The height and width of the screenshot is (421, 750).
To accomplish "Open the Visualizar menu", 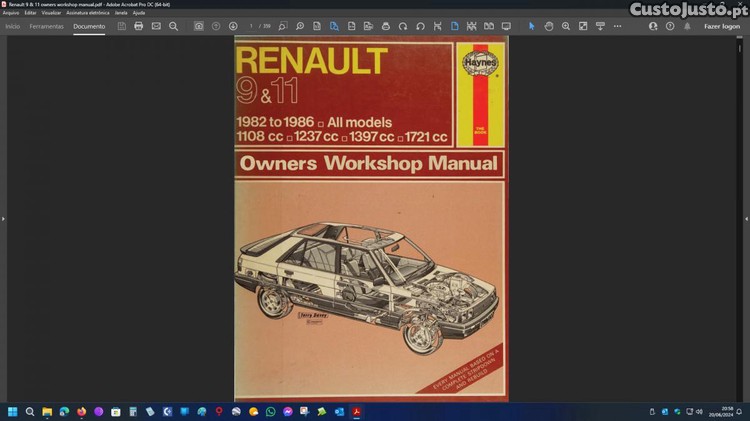I will point(51,13).
